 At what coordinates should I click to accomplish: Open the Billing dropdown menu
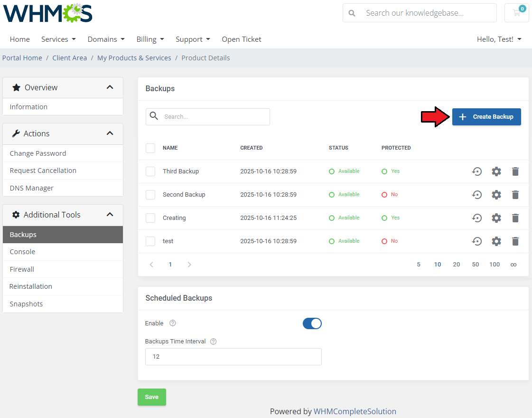150,39
